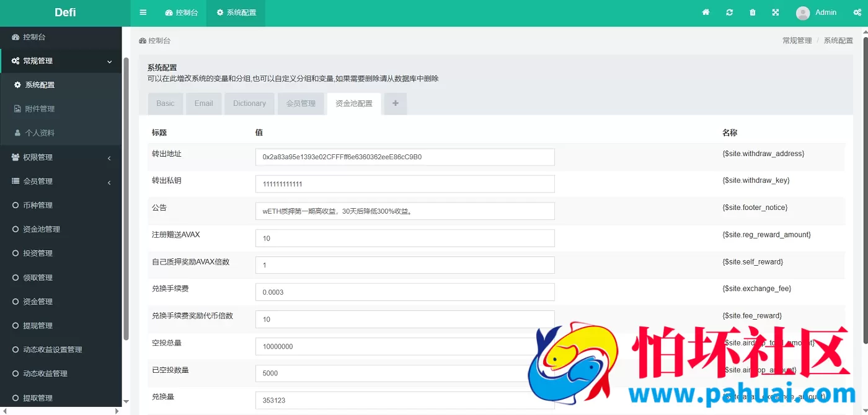This screenshot has width=868, height=415.
Task: Click the 常规管理 cogs icon in sidebar
Action: click(15, 61)
